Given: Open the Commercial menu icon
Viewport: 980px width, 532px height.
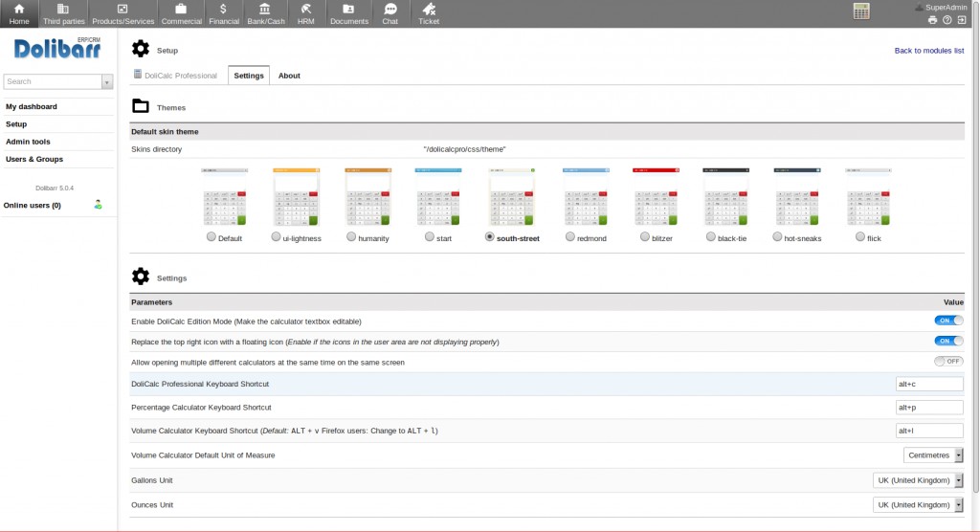Looking at the screenshot, I should pos(181,10).
